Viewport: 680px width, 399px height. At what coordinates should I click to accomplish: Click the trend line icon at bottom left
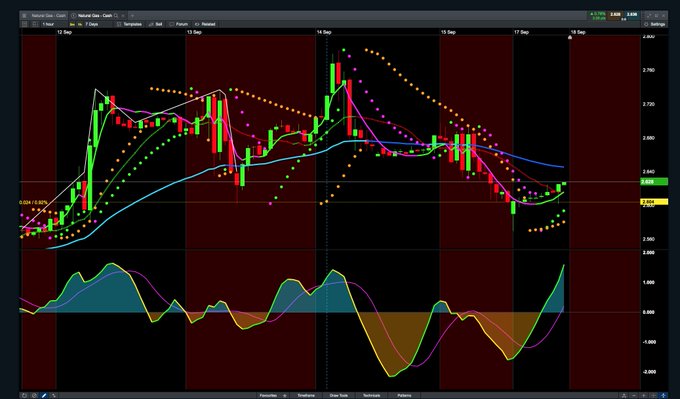53,396
